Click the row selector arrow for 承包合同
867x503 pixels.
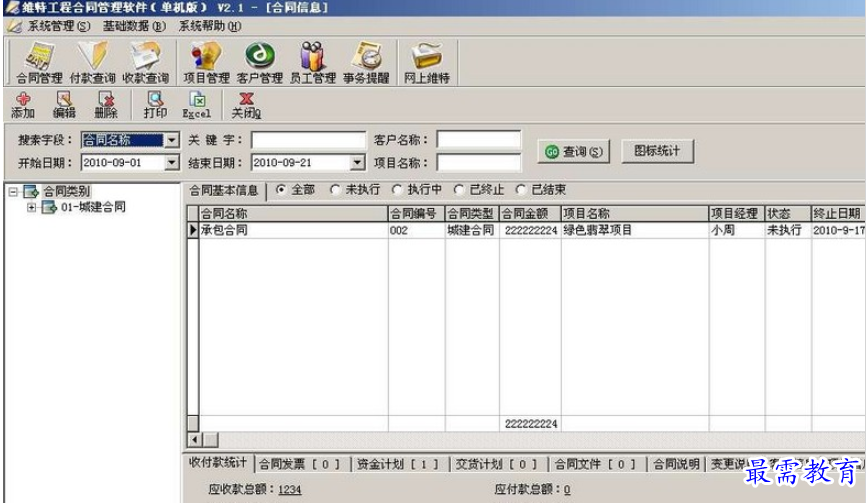coord(193,230)
